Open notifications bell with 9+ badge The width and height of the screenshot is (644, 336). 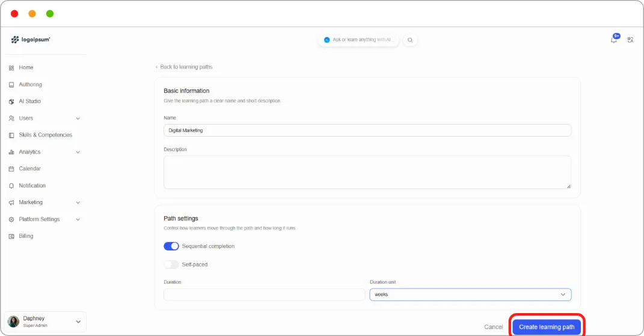[615, 39]
